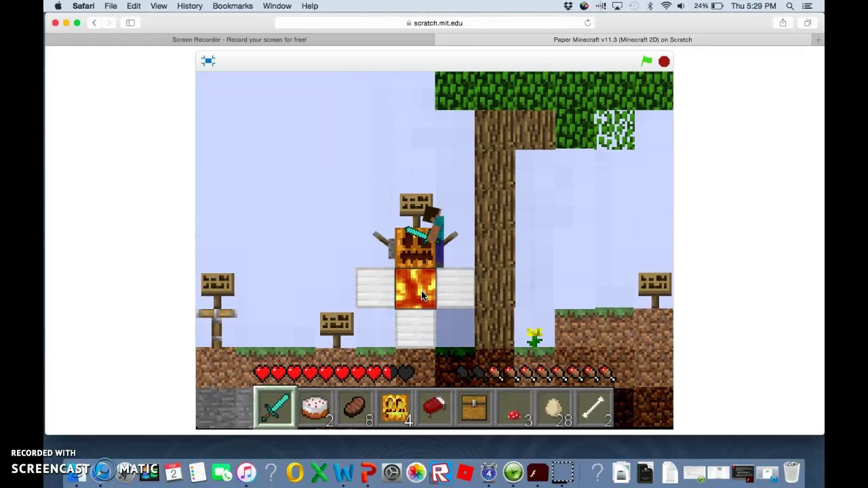Select the diamond sword hotbar slot
Image resolution: width=868 pixels, height=488 pixels.
275,407
